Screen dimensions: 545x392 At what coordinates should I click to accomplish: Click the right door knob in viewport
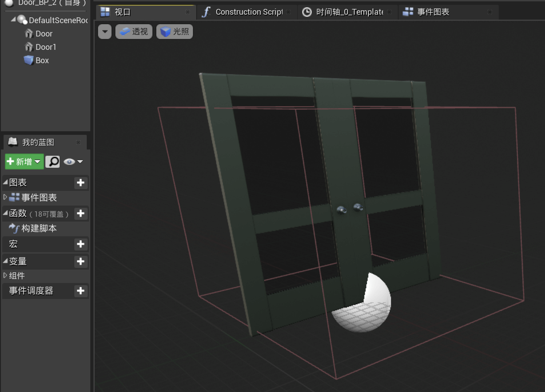358,207
